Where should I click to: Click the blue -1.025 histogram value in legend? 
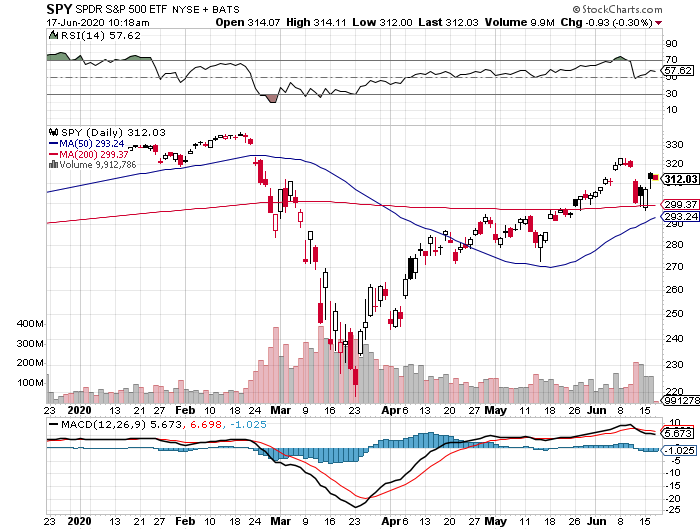(x=248, y=424)
